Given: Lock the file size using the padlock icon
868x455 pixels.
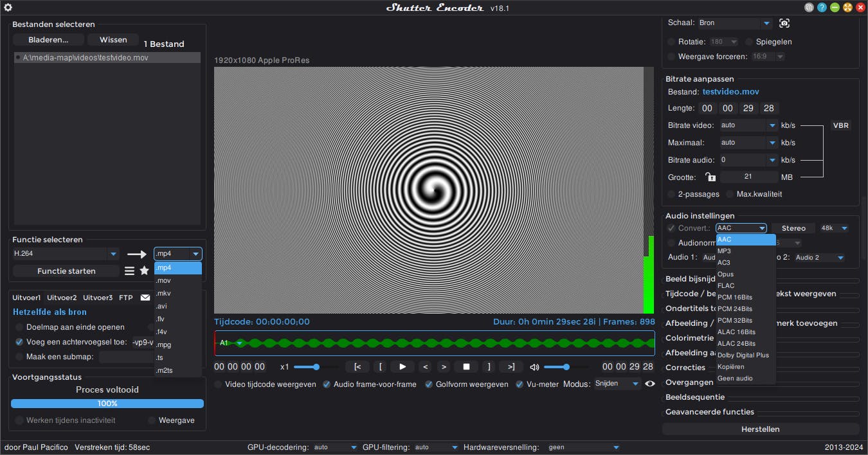Looking at the screenshot, I should coord(710,175).
